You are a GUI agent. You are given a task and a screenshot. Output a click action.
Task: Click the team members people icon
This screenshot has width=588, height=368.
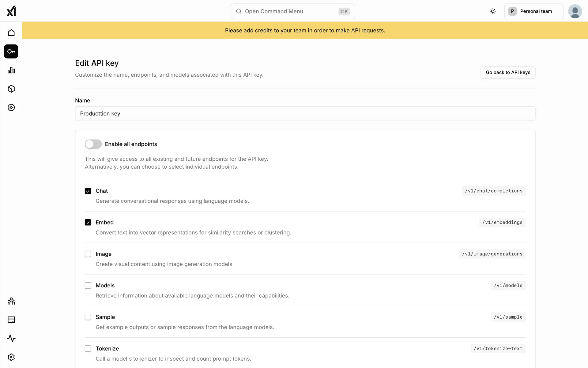coord(11,301)
